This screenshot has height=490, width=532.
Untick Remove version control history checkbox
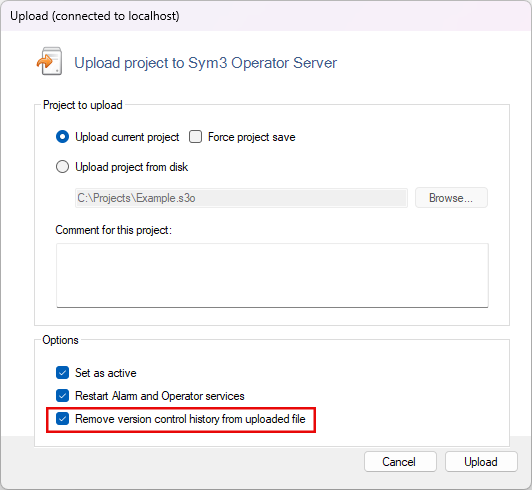tap(62, 418)
